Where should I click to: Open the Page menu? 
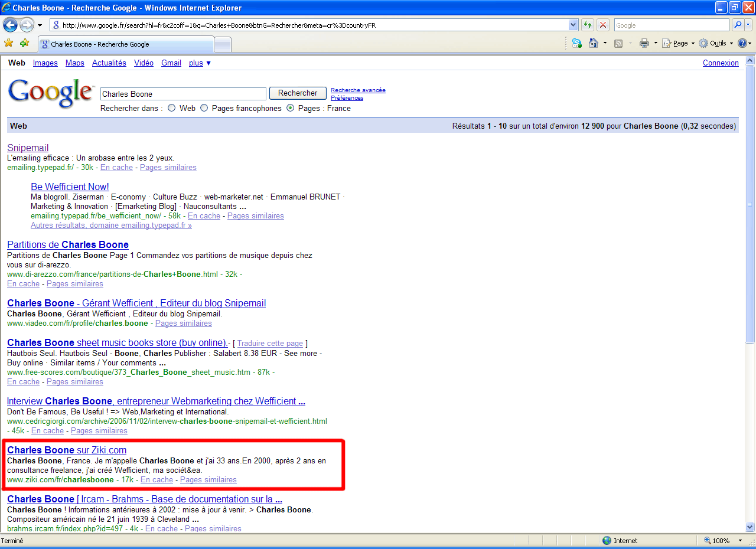click(678, 43)
